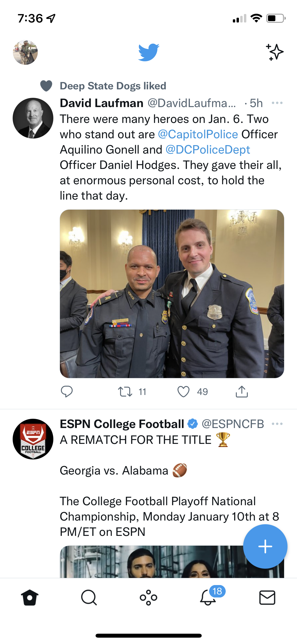Open timeline sparkle options icon
The image size is (297, 644).
click(x=275, y=52)
